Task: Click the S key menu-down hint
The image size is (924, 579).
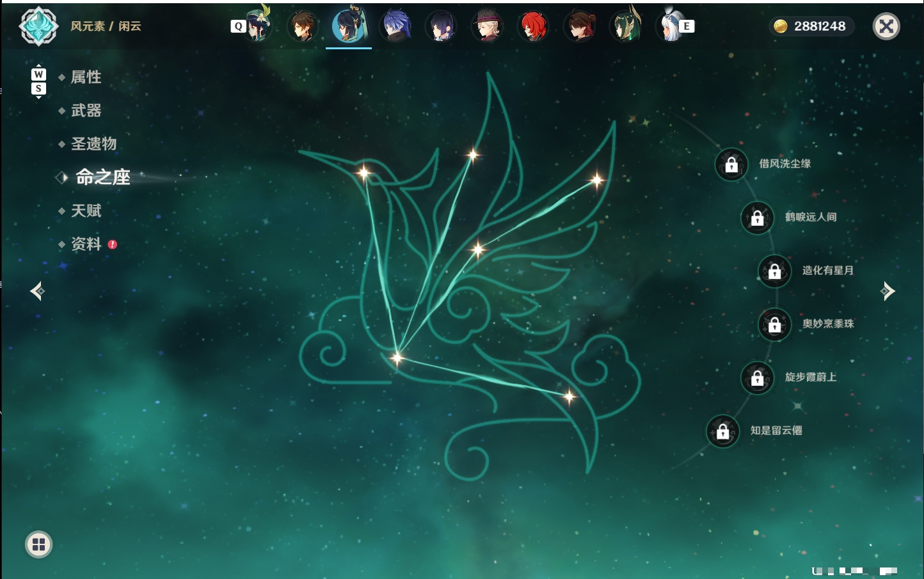Action: (38, 88)
